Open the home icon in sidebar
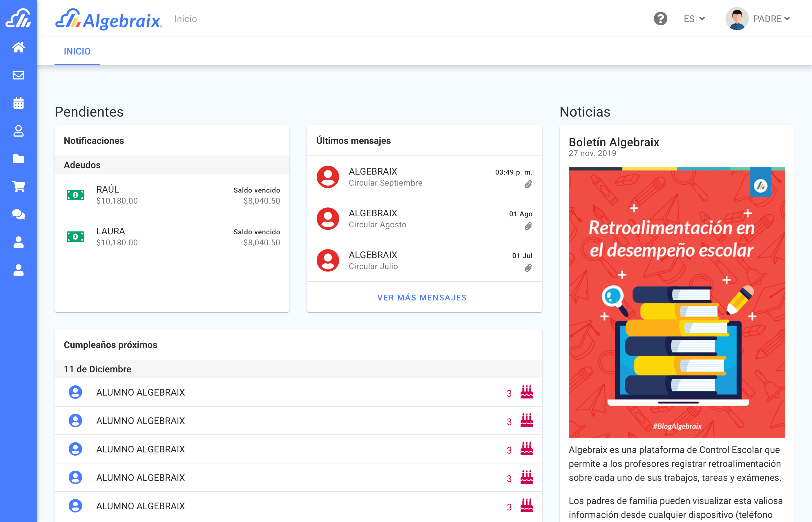This screenshot has width=812, height=522. (x=18, y=47)
